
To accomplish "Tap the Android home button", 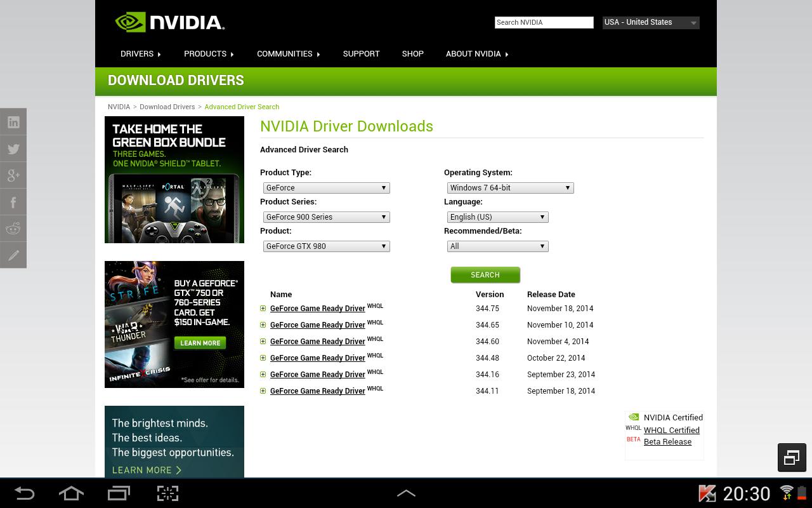I will [x=71, y=493].
